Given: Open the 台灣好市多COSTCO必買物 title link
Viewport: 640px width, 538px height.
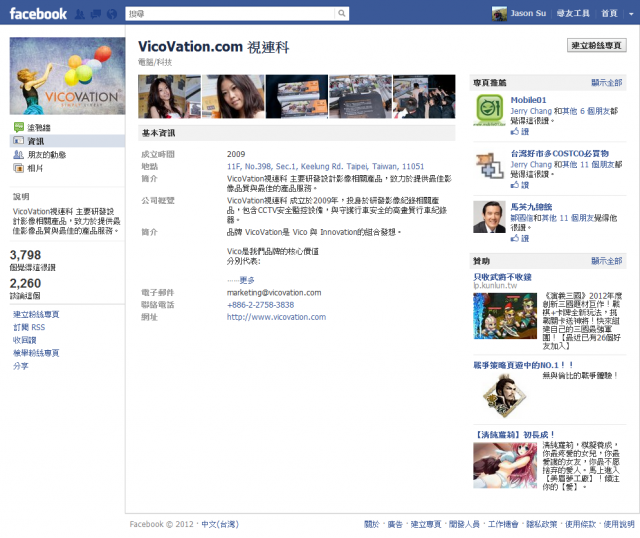Looking at the screenshot, I should [x=560, y=153].
